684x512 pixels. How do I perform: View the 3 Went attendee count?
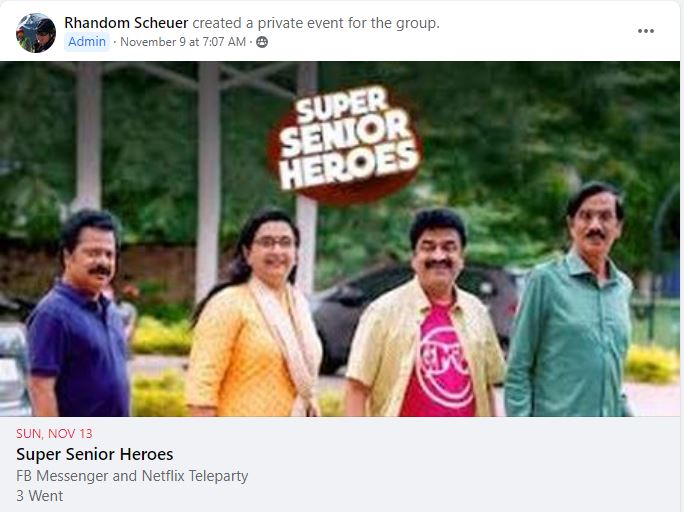point(39,496)
